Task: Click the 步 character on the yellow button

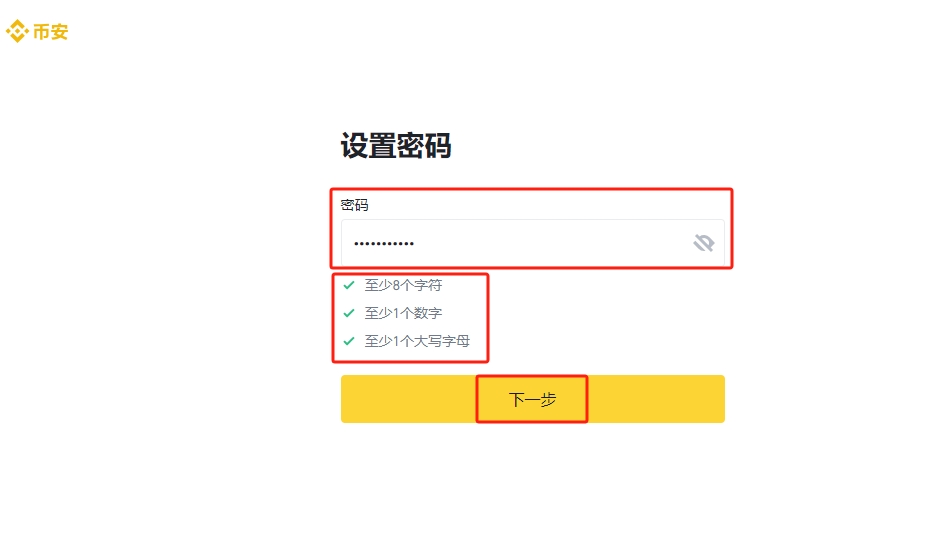Action: [548, 399]
